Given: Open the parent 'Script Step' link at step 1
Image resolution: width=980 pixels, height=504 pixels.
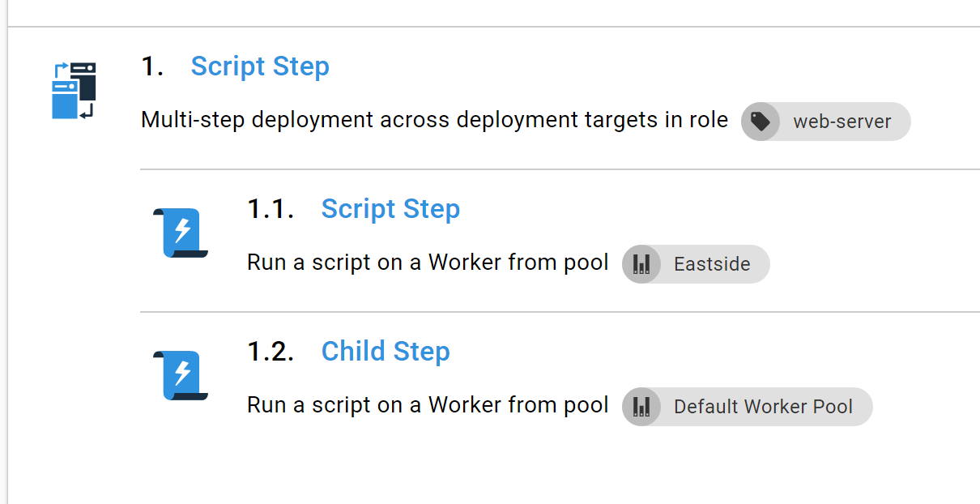Looking at the screenshot, I should pyautogui.click(x=260, y=66).
